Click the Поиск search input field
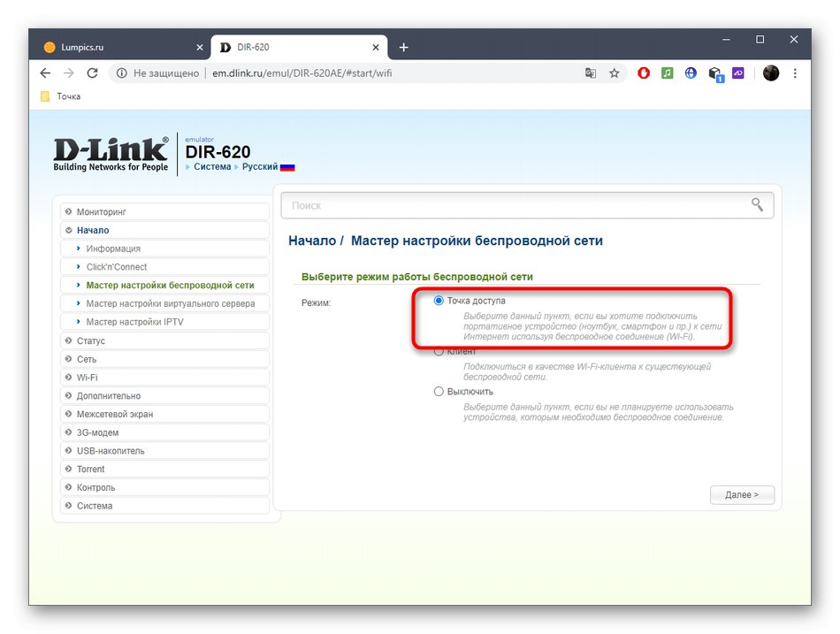The height and width of the screenshot is (634, 840). (x=442, y=204)
